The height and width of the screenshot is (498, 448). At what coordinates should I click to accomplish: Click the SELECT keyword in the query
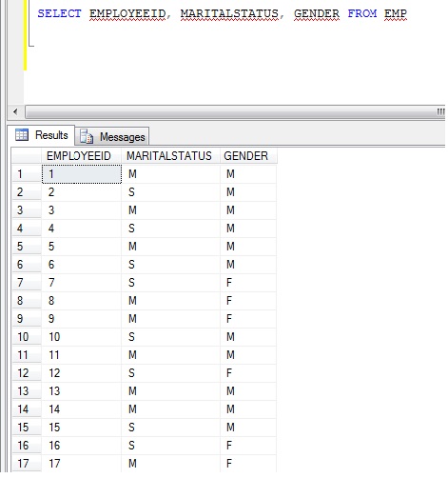59,13
